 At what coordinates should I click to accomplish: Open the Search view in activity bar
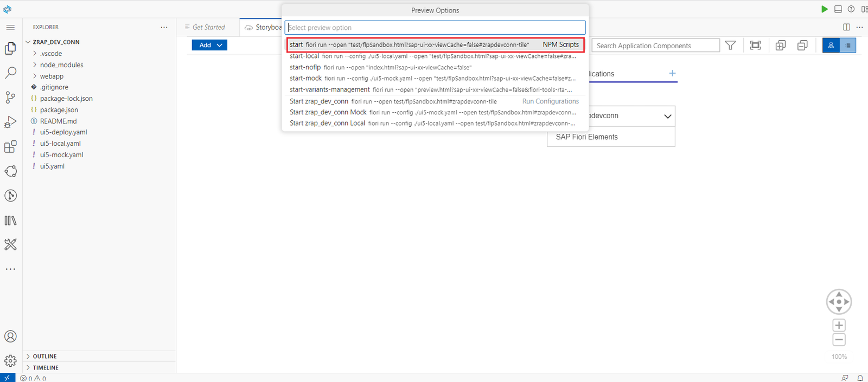click(x=10, y=73)
